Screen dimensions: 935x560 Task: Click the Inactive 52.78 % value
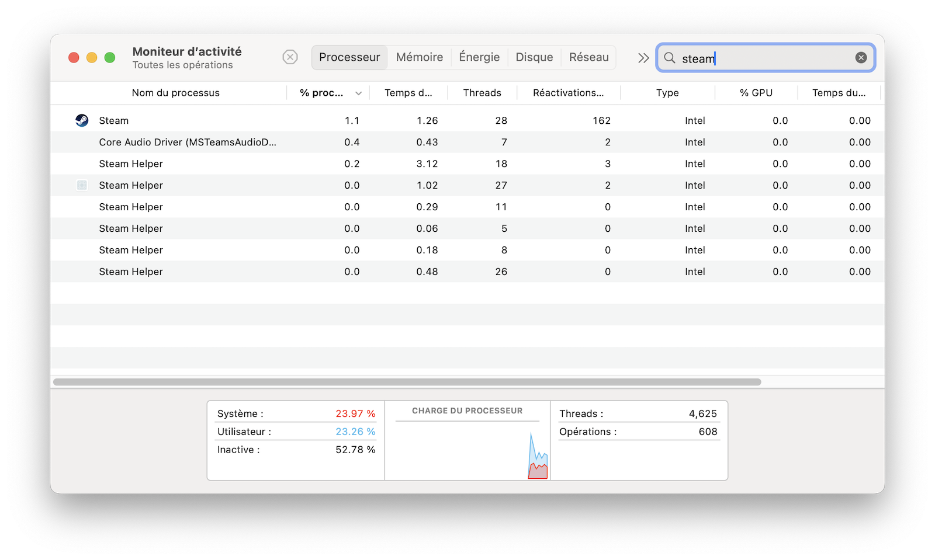(355, 450)
